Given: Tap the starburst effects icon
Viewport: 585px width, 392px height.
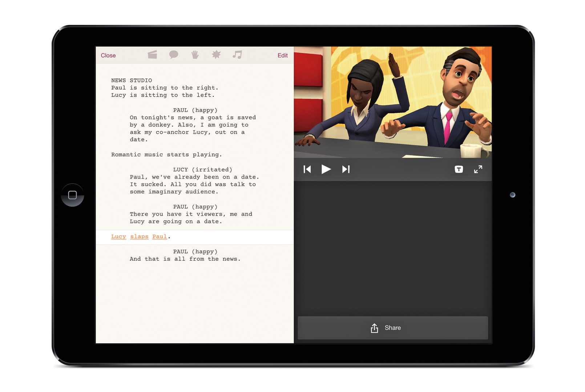Looking at the screenshot, I should pyautogui.click(x=216, y=55).
